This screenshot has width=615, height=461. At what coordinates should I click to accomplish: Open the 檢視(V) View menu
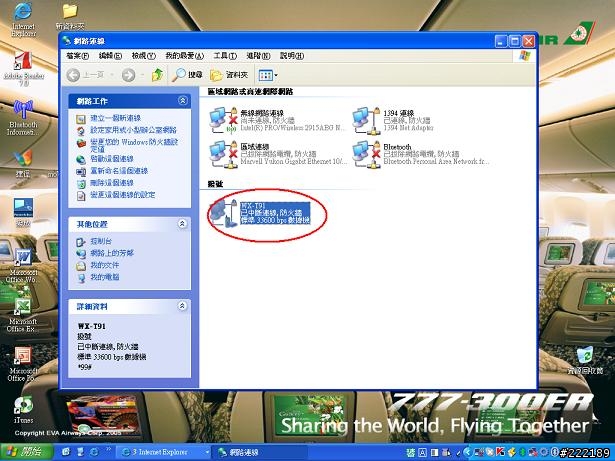[x=144, y=56]
